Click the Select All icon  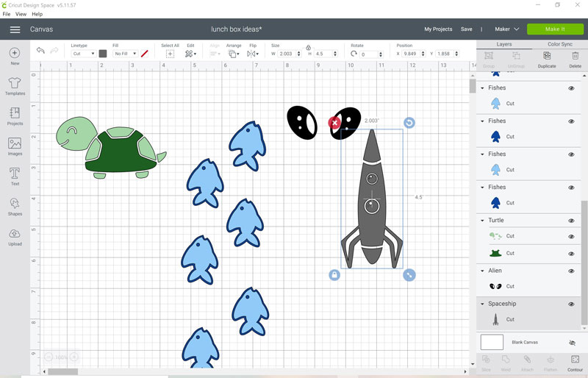click(x=170, y=54)
